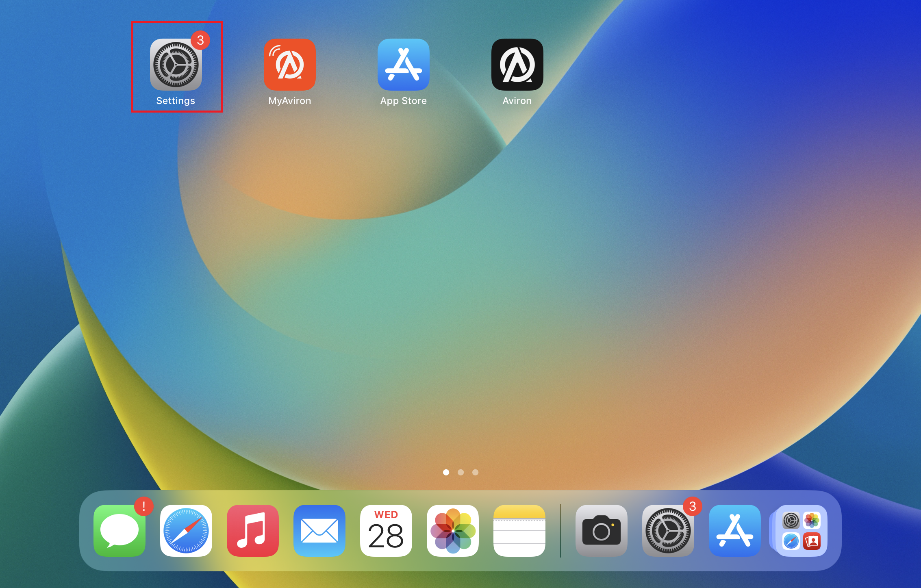Open the Notes app in dock
The image size is (921, 588).
click(519, 531)
